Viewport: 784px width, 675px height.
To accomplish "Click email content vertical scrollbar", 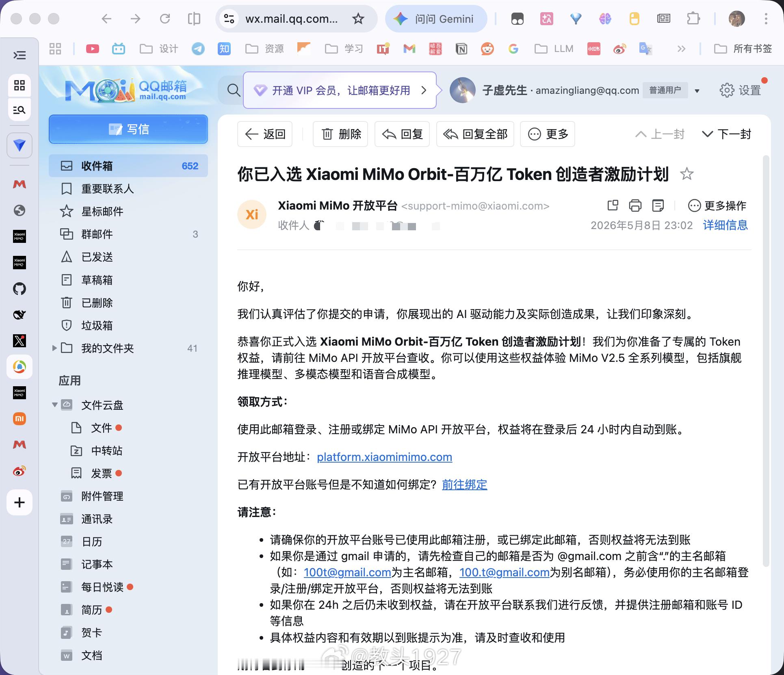I will pyautogui.click(x=766, y=361).
